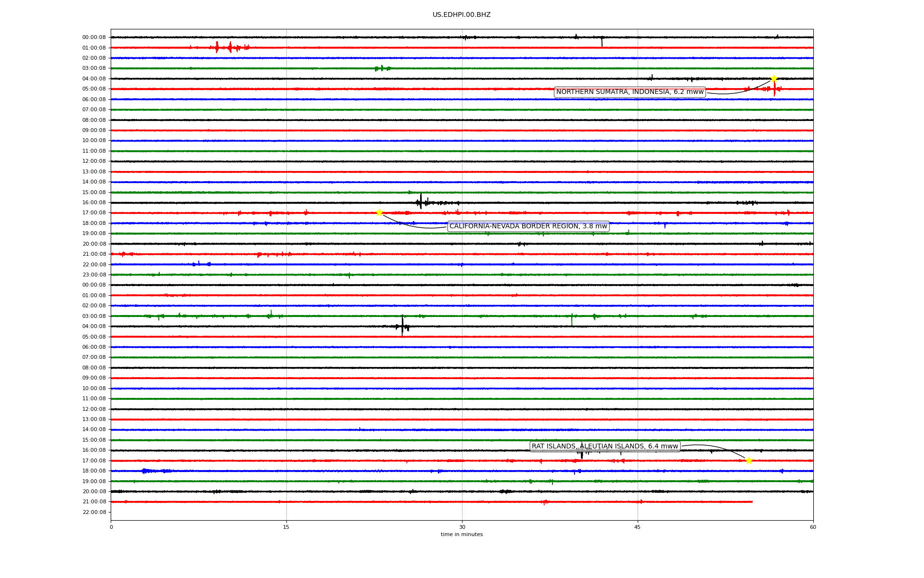Click the yellow star for Rat Islands event
The width and height of the screenshot is (924, 578).
click(x=749, y=460)
